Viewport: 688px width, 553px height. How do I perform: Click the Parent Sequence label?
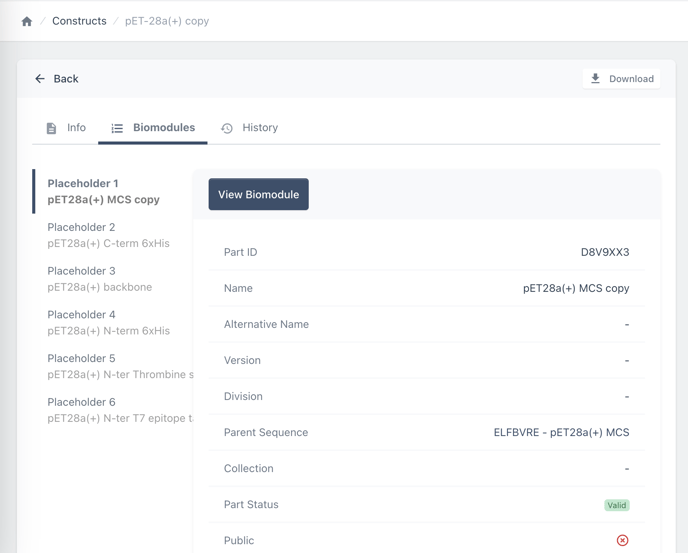(266, 432)
